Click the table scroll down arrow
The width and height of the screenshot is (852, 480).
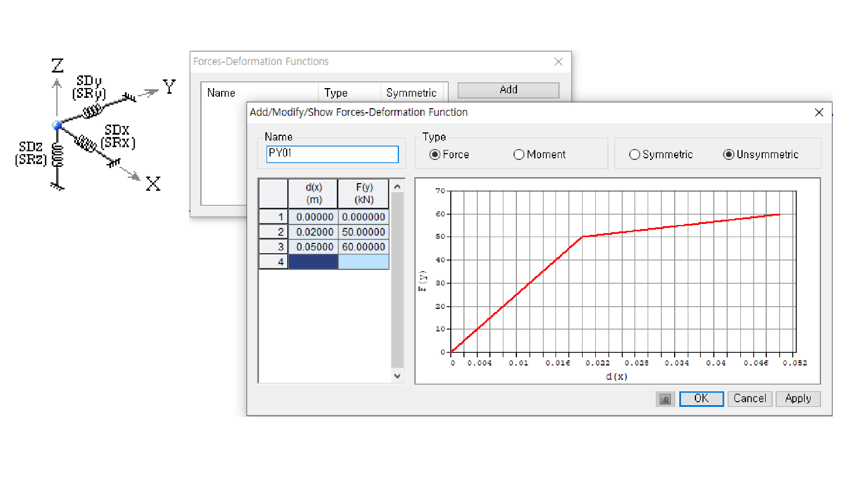pos(397,376)
